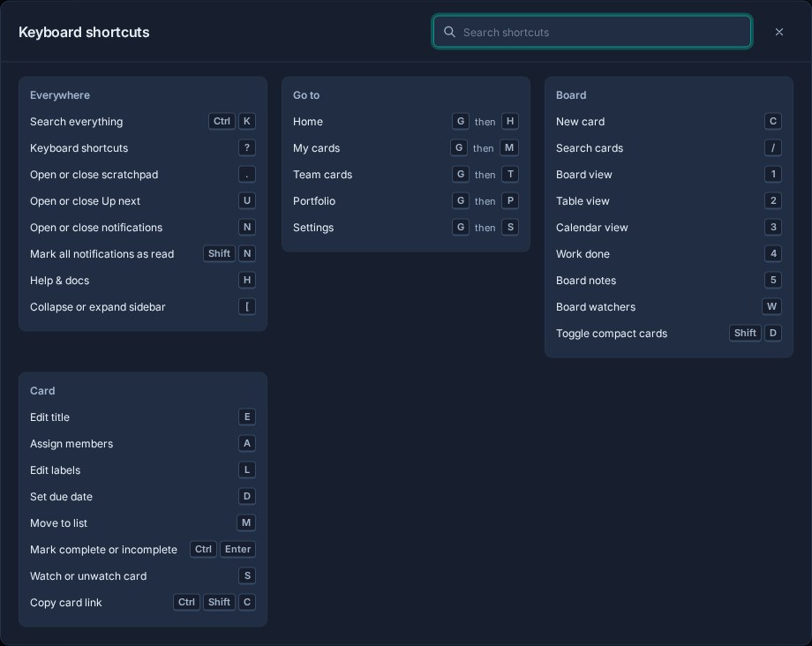
Task: Click 'Open or close notifications' text
Action: [x=96, y=227]
